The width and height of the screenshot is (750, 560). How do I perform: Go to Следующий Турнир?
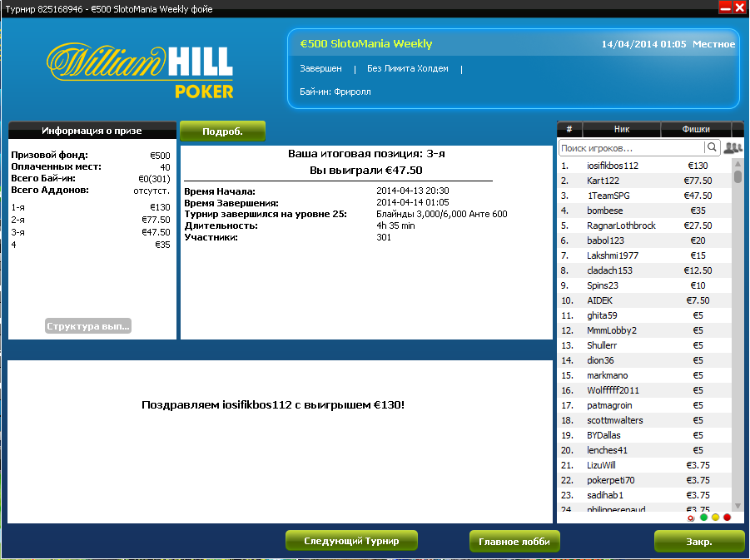tap(351, 541)
